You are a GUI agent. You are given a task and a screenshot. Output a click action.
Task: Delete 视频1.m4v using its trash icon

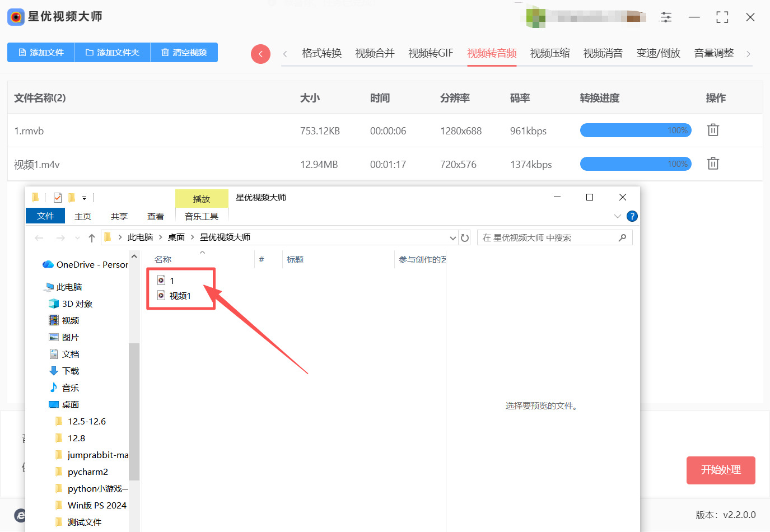tap(712, 163)
